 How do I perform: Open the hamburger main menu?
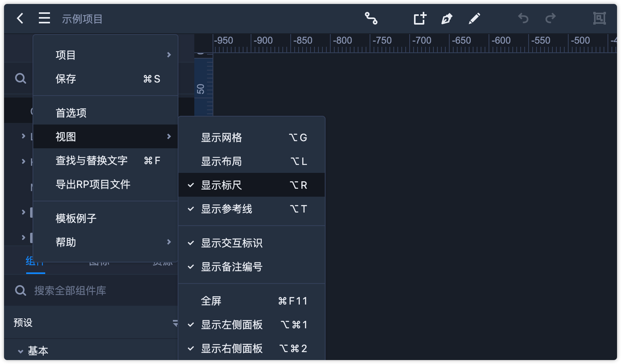[44, 18]
